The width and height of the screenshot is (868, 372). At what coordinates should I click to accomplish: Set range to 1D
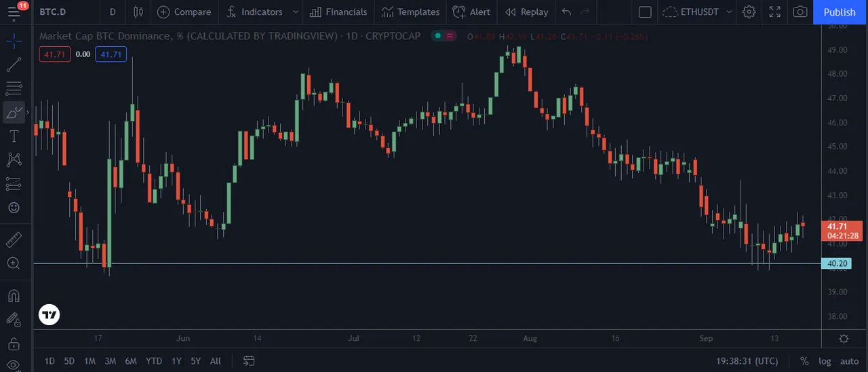tap(50, 361)
